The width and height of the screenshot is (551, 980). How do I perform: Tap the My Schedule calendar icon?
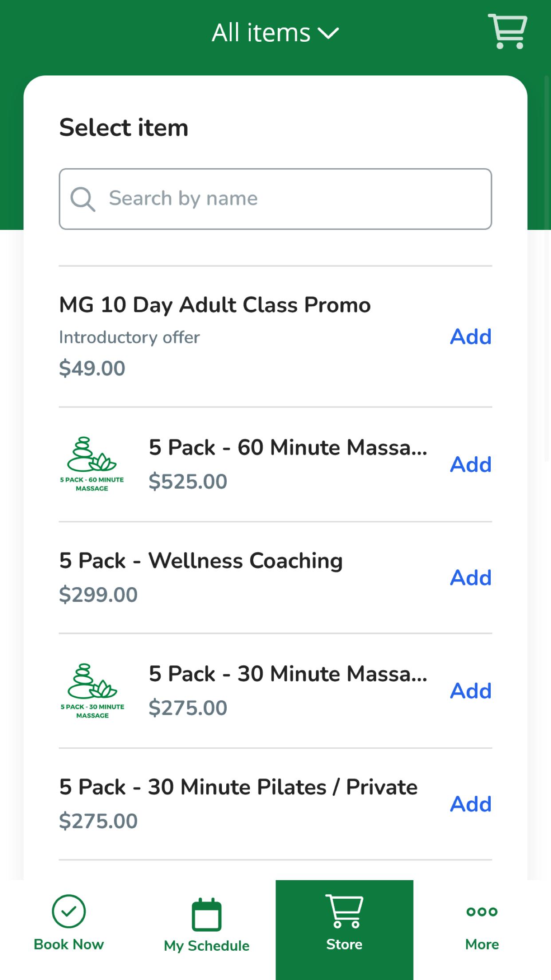206,914
